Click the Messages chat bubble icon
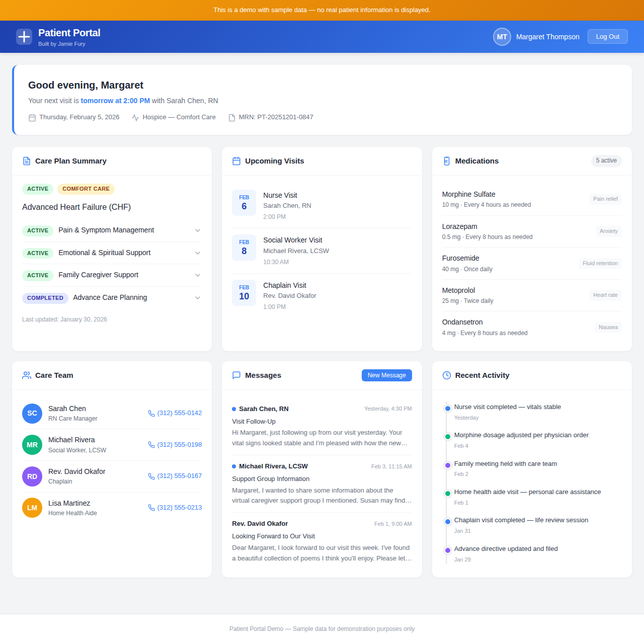 (236, 375)
